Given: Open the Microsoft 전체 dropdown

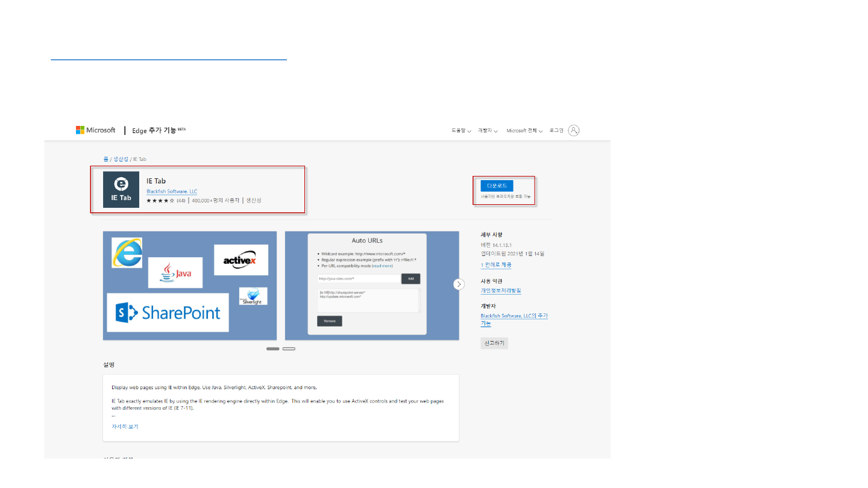Looking at the screenshot, I should click(524, 131).
